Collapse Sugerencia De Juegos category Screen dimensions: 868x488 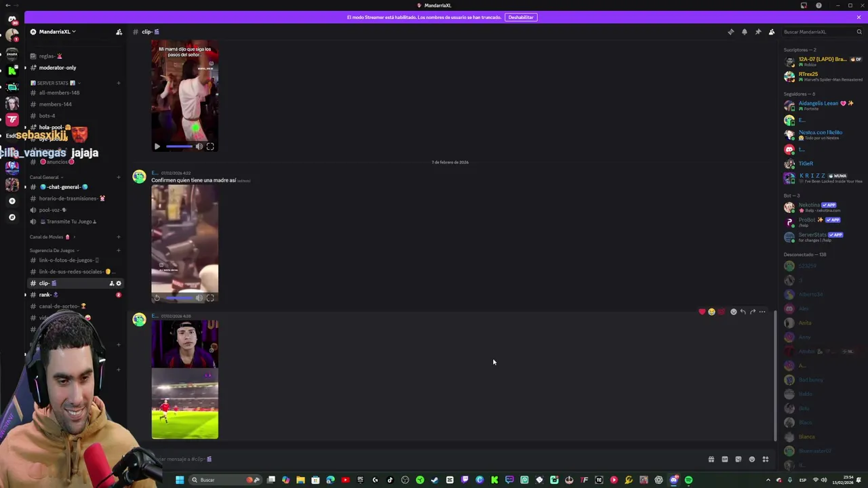point(54,250)
